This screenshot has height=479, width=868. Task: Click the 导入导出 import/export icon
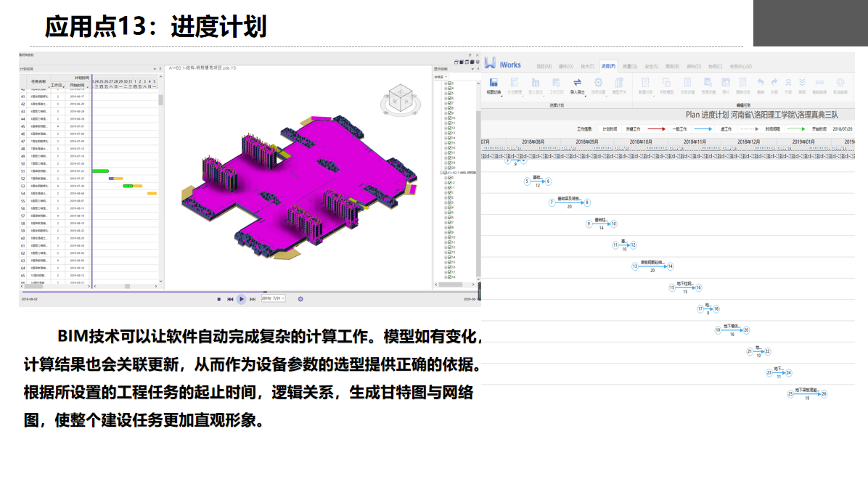(578, 83)
